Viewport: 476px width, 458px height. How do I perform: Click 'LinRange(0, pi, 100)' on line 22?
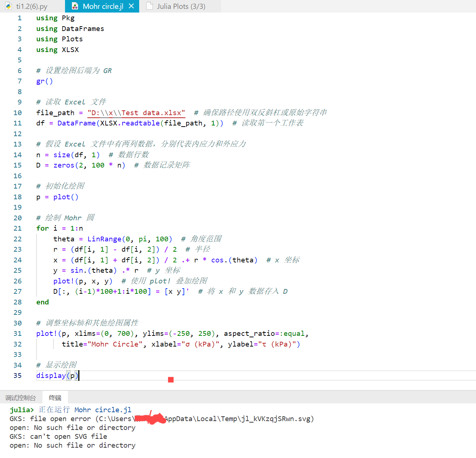pyautogui.click(x=130, y=239)
